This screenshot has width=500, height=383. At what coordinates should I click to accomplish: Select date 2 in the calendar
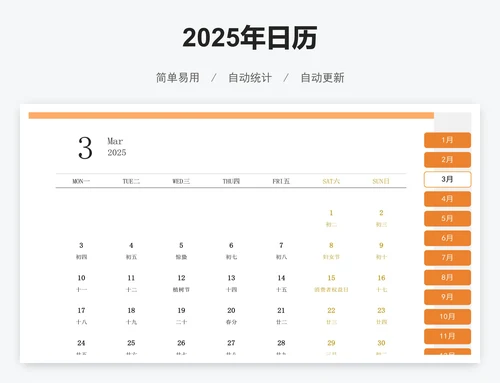381,213
